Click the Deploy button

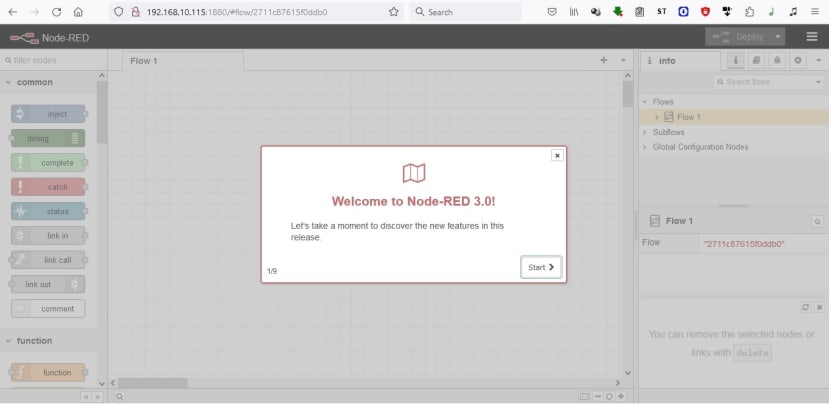tap(738, 36)
